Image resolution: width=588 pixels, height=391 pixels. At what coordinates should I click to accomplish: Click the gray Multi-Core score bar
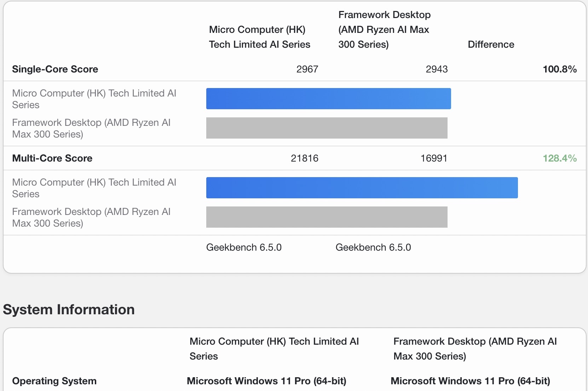[x=327, y=217]
